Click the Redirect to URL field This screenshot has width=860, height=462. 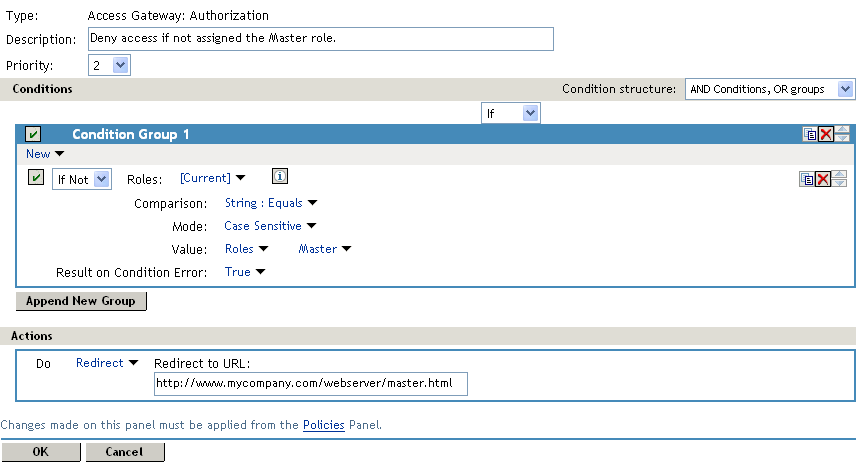click(311, 385)
